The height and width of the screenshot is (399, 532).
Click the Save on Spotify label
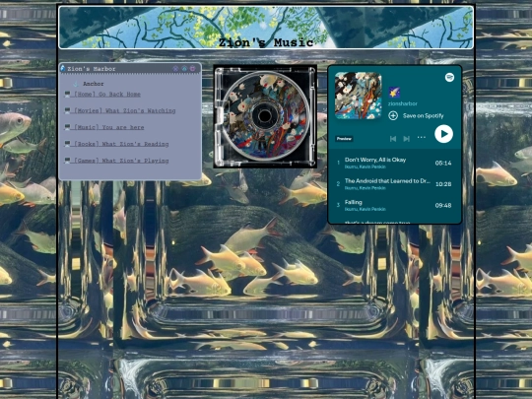click(x=423, y=115)
